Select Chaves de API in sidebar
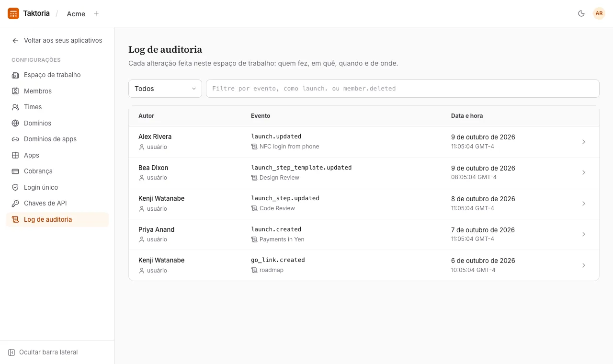Screen dimensions: 613x364 (57, 204)
